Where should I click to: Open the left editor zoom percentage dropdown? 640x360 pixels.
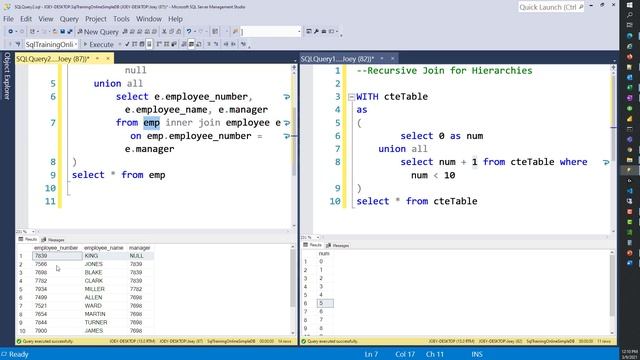[x=33, y=232]
